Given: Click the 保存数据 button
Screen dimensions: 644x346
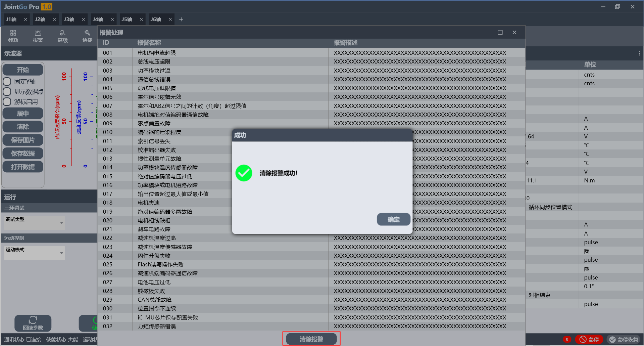Looking at the screenshot, I should [x=23, y=154].
